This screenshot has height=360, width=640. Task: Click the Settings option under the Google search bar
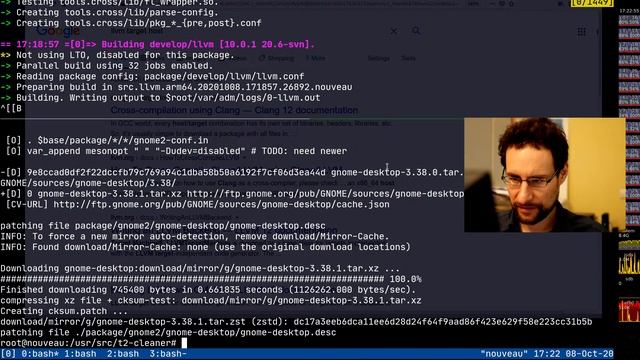pyautogui.click(x=378, y=58)
